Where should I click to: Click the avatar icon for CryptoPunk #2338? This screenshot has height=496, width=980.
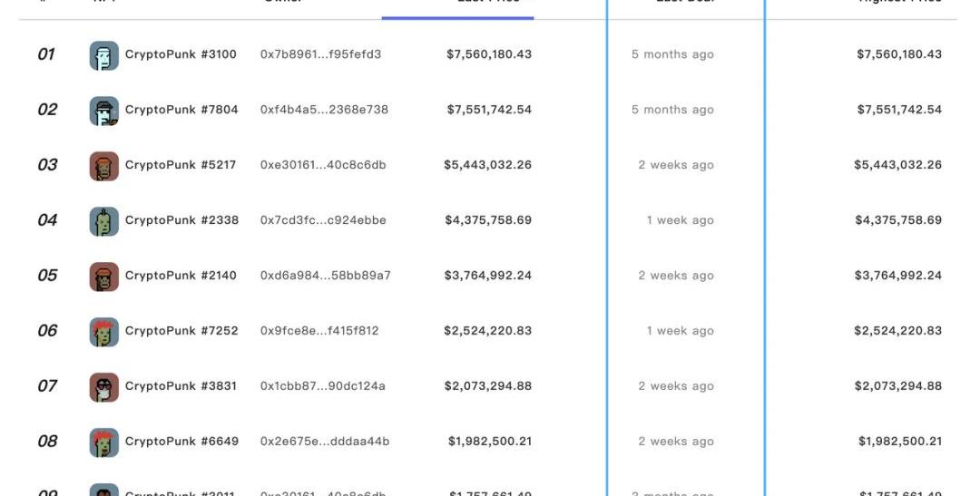click(x=103, y=221)
